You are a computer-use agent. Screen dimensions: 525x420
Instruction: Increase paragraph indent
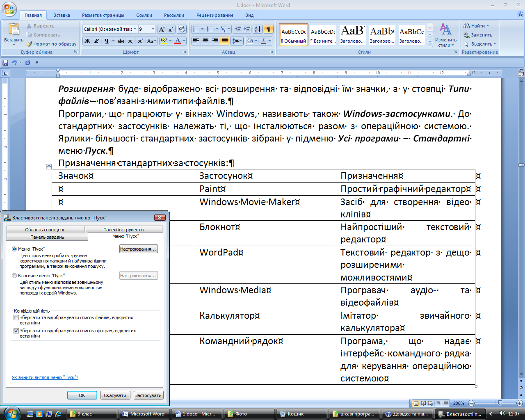(247, 29)
